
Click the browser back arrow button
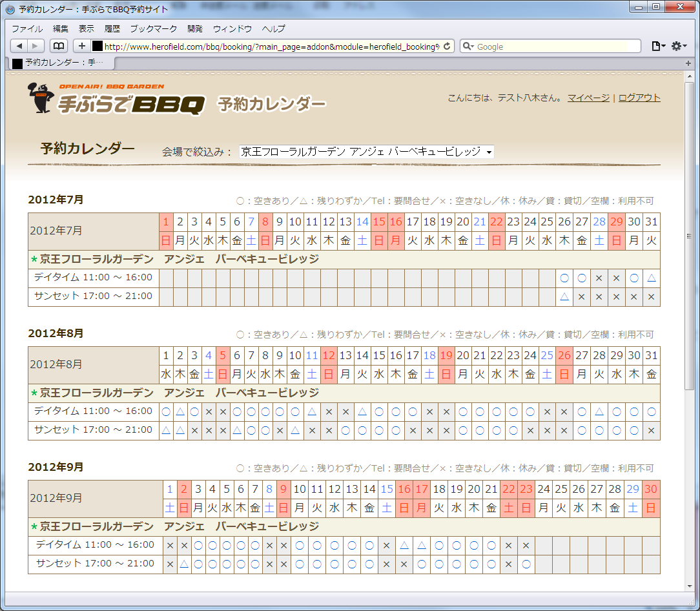19,46
